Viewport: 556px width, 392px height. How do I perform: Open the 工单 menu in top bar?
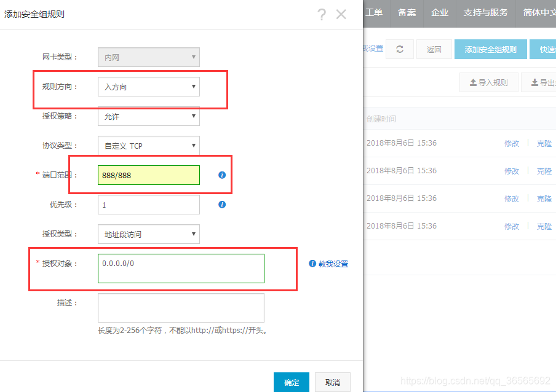[375, 12]
